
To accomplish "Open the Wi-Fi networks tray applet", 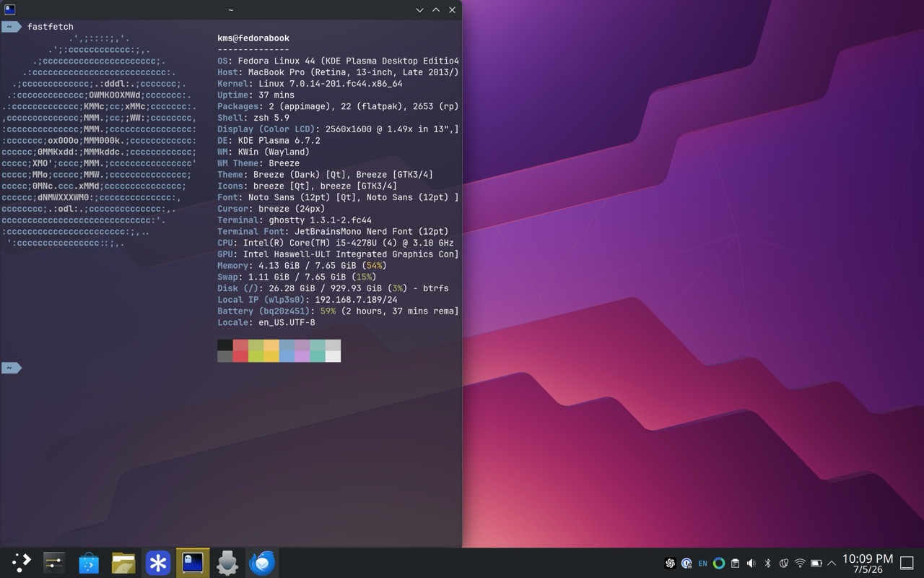I will (800, 564).
